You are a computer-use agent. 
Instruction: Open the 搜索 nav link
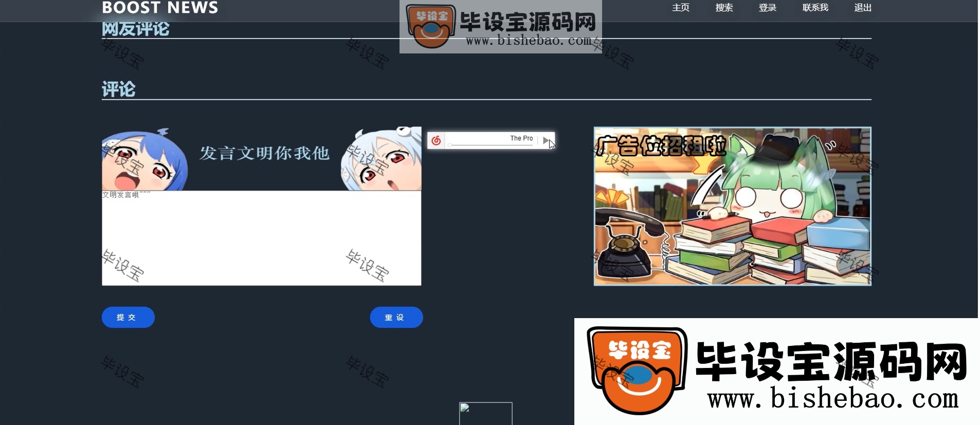(x=724, y=8)
